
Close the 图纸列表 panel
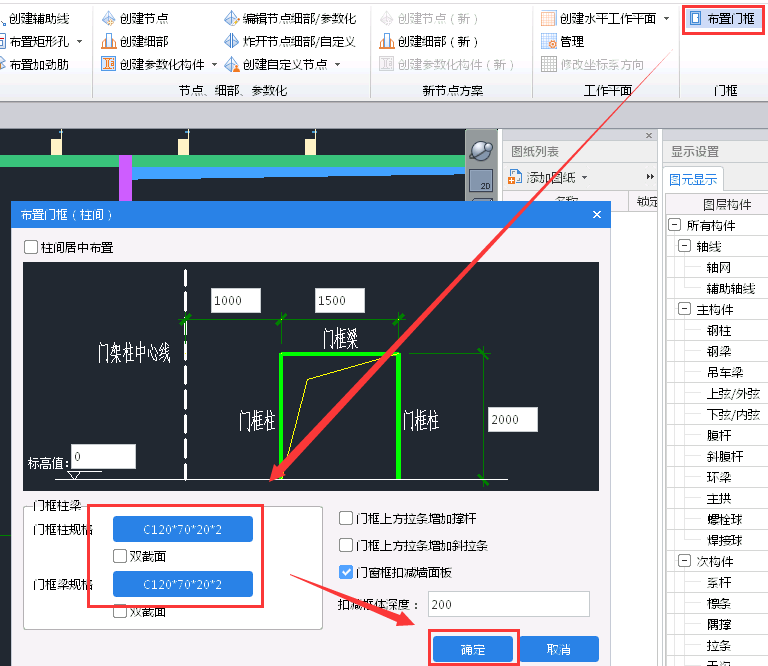[649, 135]
